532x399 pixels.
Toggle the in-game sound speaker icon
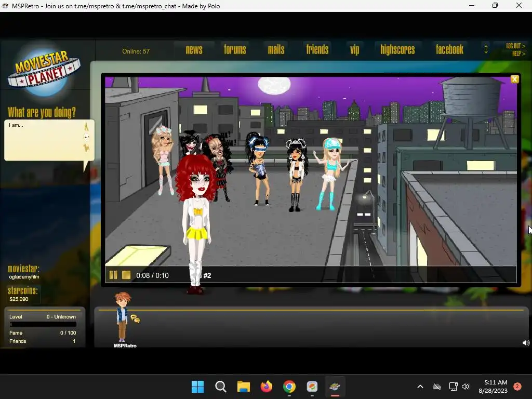click(x=526, y=343)
